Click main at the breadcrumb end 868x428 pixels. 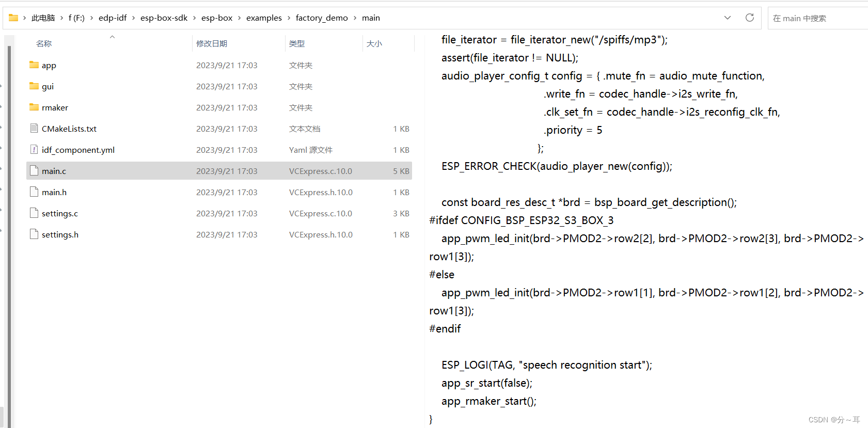tap(371, 18)
